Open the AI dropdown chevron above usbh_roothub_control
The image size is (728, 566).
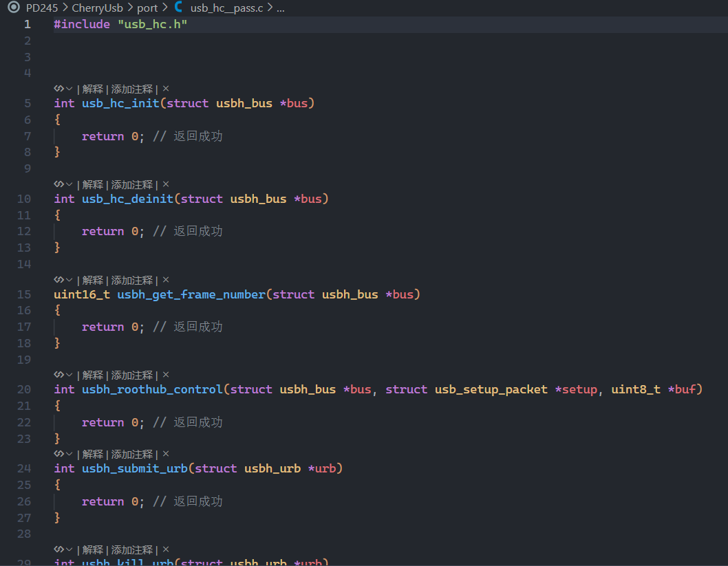pos(69,375)
